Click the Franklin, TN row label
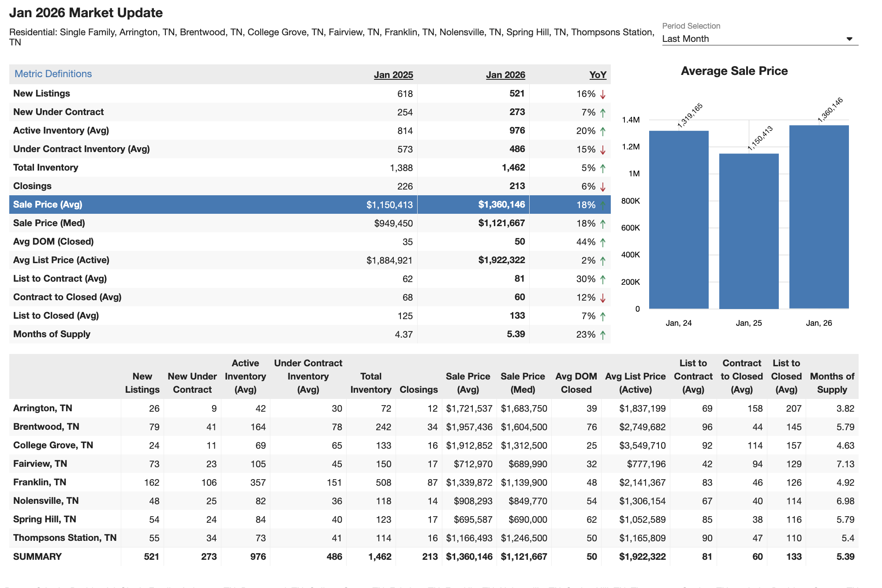This screenshot has width=882, height=588. coord(40,482)
